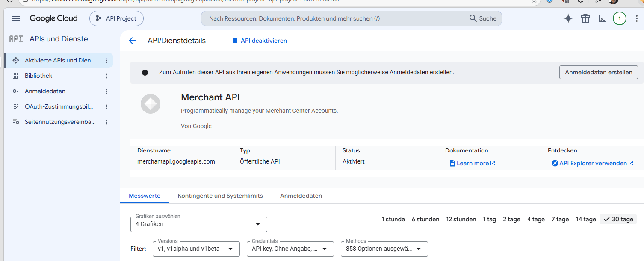Click the Seitennutzungsvereinbarungen settings-list icon
The width and height of the screenshot is (644, 261).
click(x=16, y=122)
